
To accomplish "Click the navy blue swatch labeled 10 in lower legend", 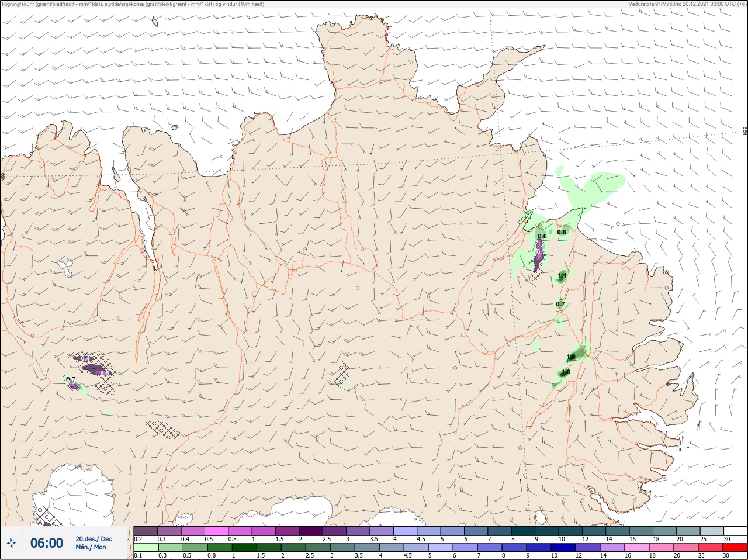I will click(x=563, y=548).
